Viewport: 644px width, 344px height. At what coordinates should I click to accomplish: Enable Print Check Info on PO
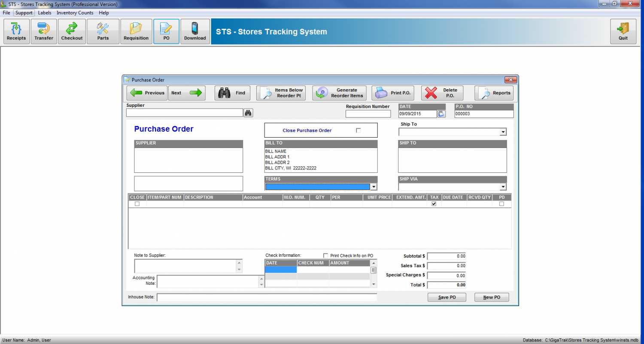325,255
